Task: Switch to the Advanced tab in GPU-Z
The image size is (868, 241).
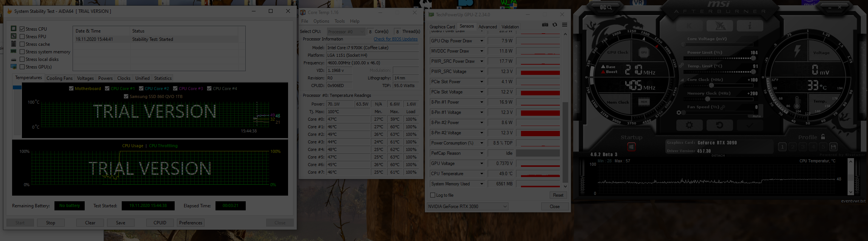Action: point(488,27)
